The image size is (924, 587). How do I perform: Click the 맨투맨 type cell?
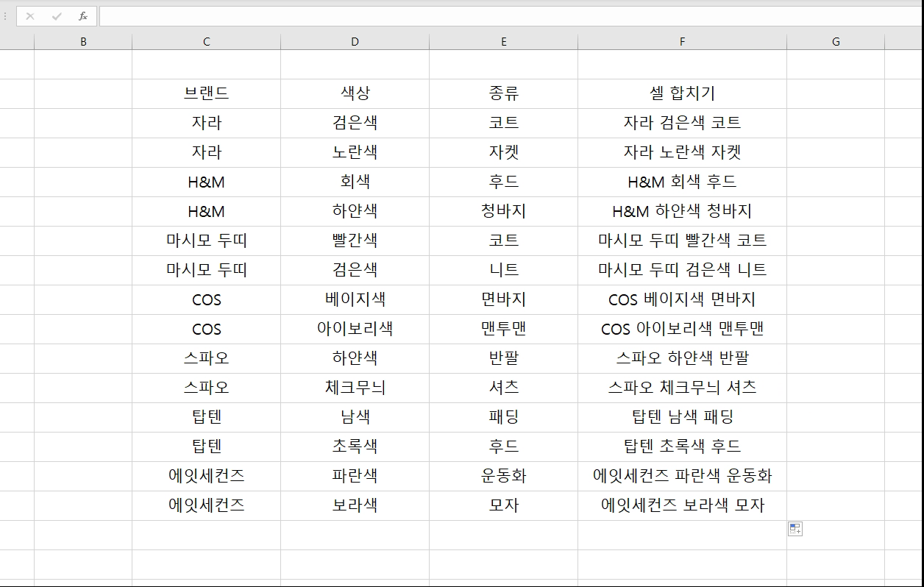(503, 329)
